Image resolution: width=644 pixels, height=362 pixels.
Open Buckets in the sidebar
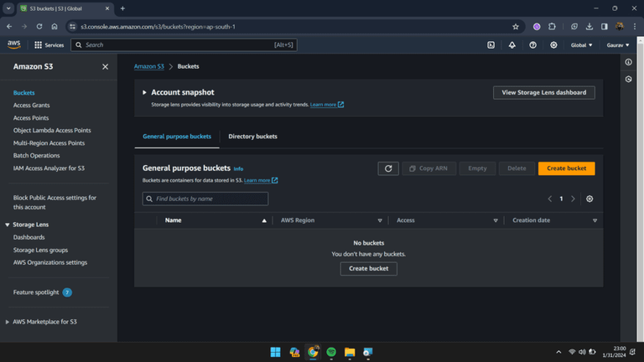pos(23,93)
